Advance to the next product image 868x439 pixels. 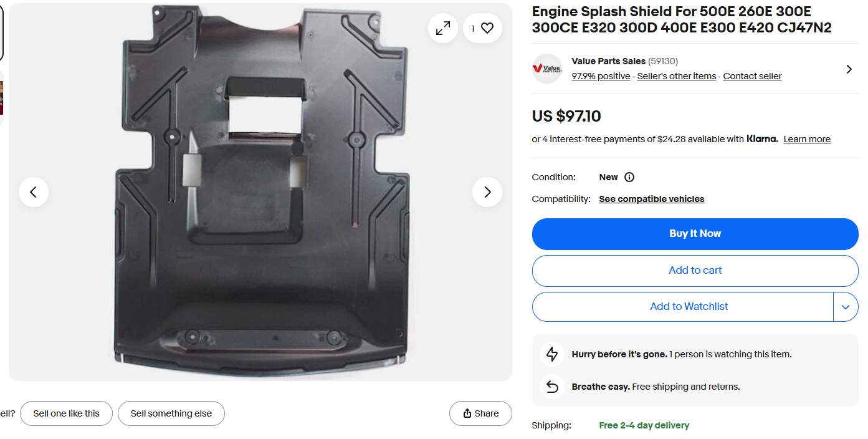click(x=487, y=192)
